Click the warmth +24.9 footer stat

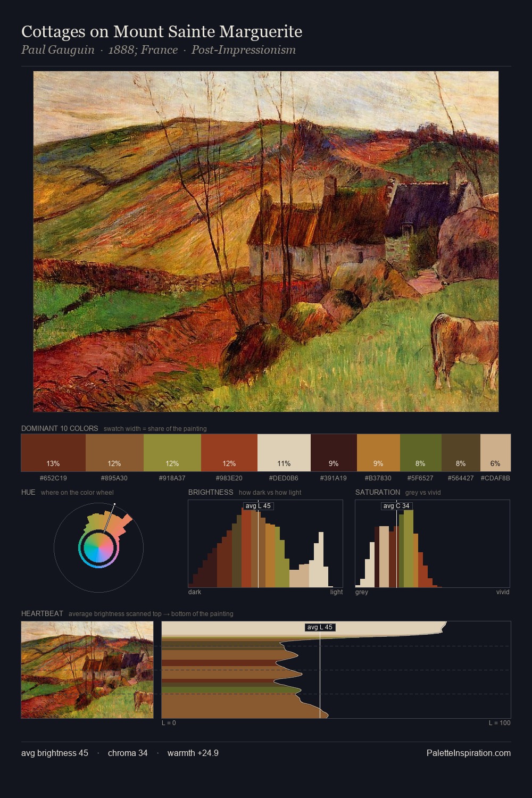pyautogui.click(x=193, y=753)
